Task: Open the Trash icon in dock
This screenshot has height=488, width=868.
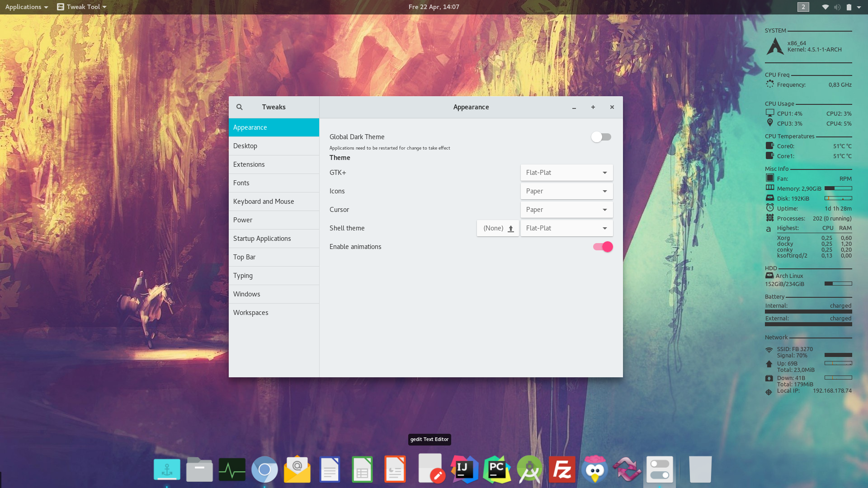Action: (700, 469)
